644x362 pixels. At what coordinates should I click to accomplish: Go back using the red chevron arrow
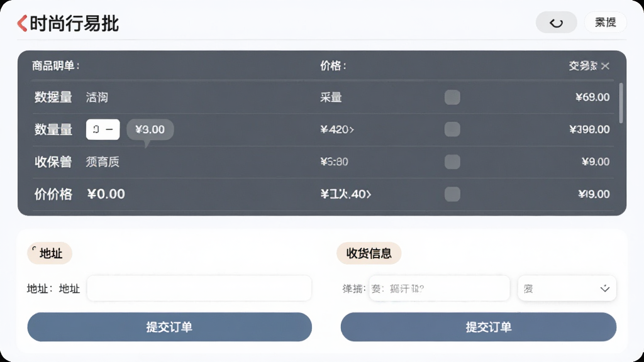tap(22, 23)
